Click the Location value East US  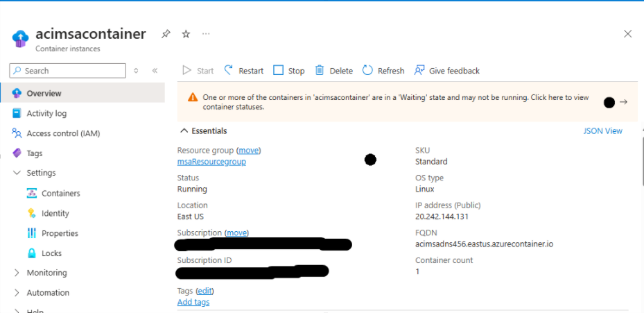(x=191, y=217)
